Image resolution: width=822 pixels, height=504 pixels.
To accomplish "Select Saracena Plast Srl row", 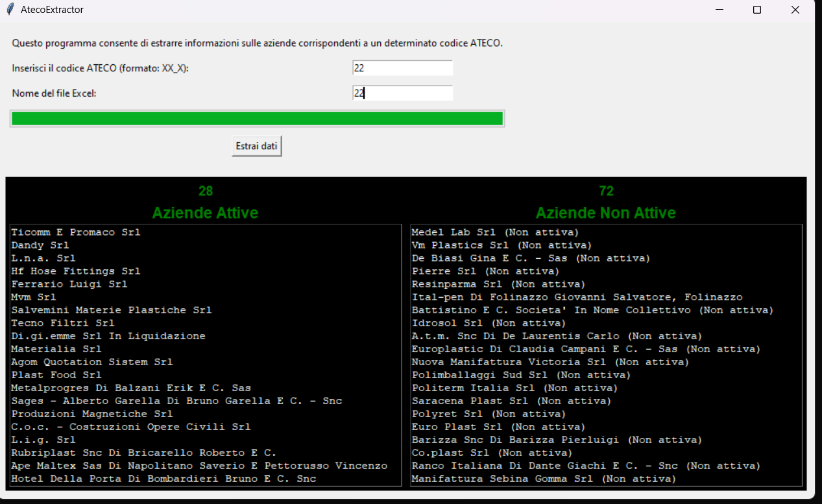I will click(x=606, y=401).
